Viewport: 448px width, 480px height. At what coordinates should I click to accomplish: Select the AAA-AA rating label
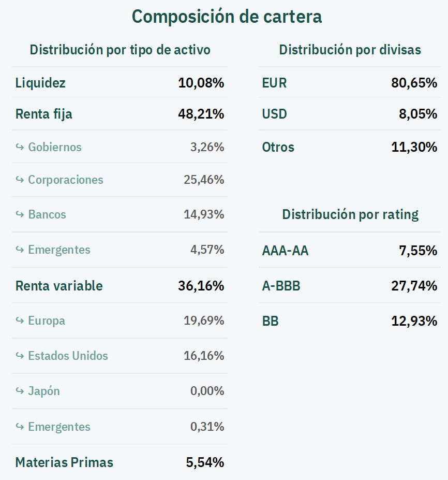(x=285, y=251)
